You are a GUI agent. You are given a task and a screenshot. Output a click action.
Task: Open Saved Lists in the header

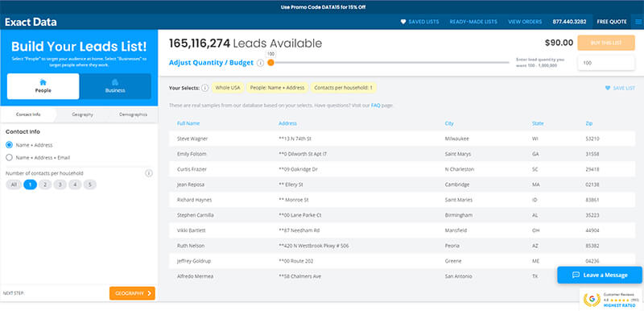[x=423, y=22]
